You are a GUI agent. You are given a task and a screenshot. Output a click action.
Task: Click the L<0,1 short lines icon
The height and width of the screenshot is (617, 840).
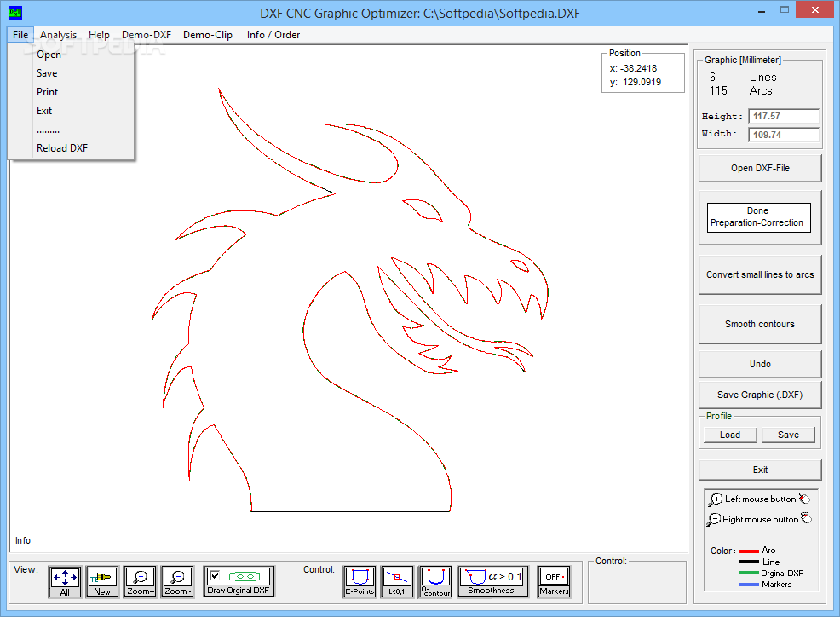[397, 581]
